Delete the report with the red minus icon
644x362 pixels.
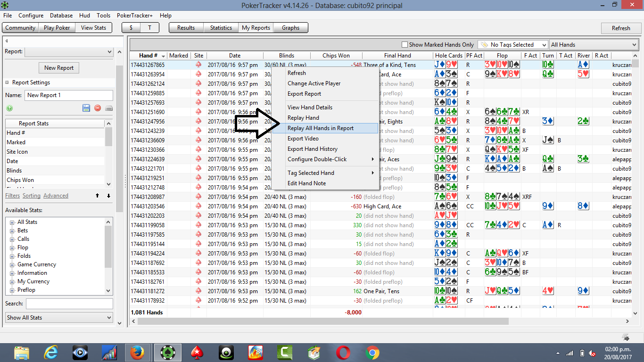click(x=98, y=108)
